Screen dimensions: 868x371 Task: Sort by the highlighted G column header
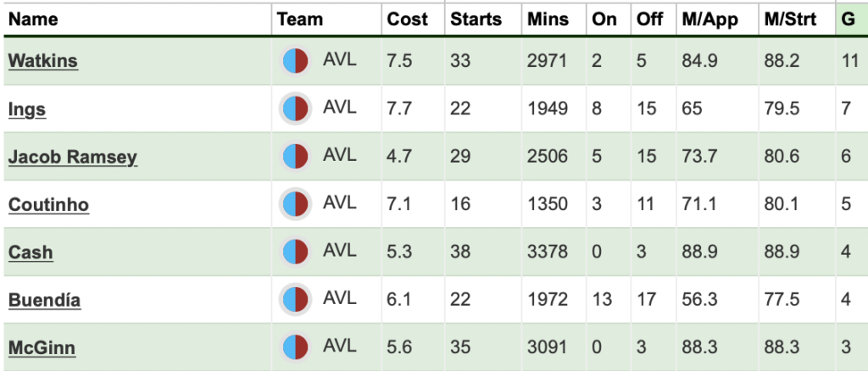(x=848, y=19)
